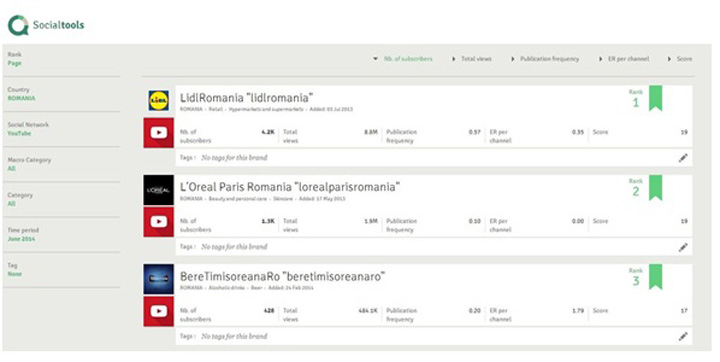Click the YouTube icon for L'Oreal Paris Romania
The height and width of the screenshot is (362, 720).
tap(158, 222)
